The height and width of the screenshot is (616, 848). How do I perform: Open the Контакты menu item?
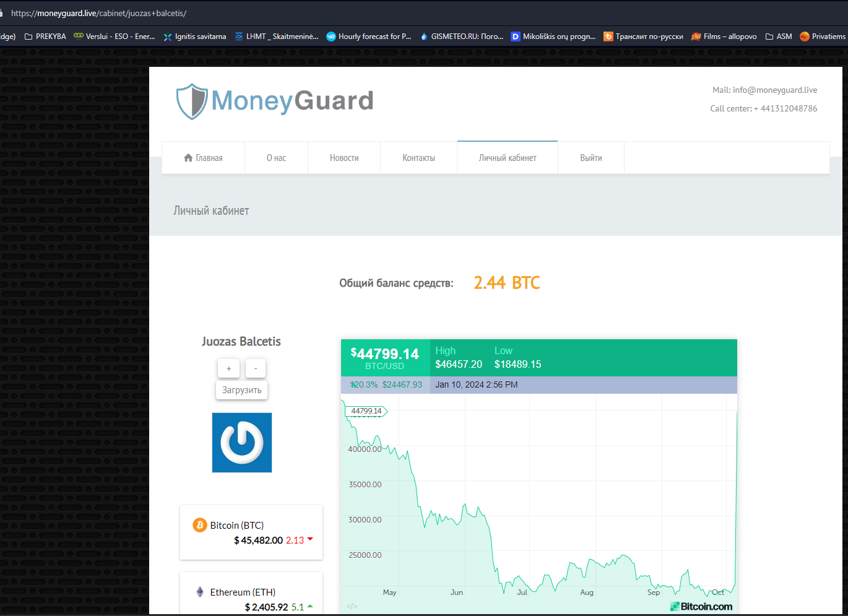click(418, 157)
